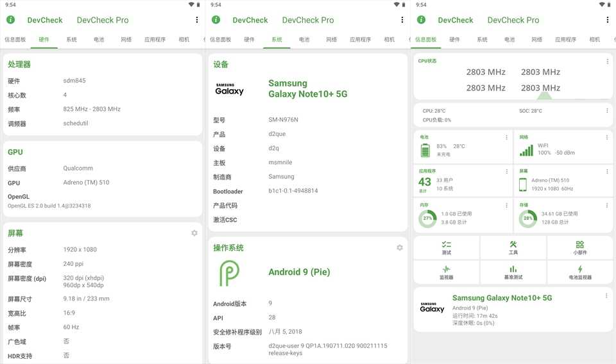Open the three-dot menu on 网络 card
Viewport: 616px width, 364px height.
pyautogui.click(x=607, y=137)
